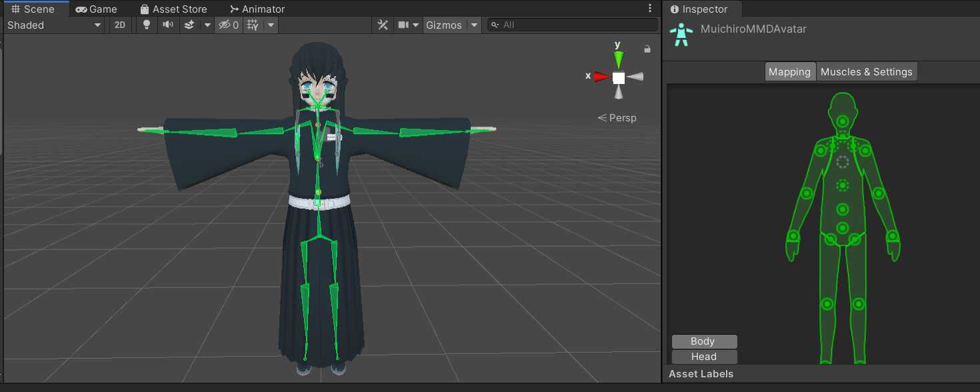Open the Animator tab
This screenshot has height=392, width=980.
pos(257,9)
